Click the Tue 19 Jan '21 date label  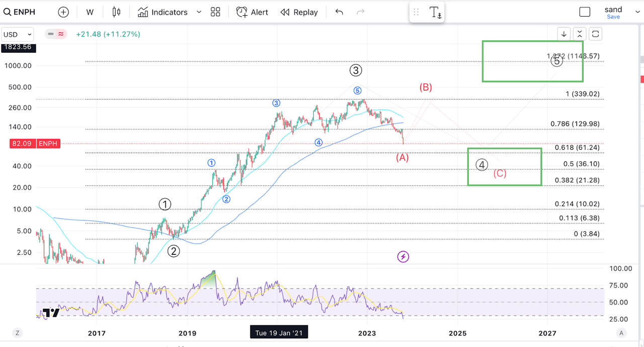point(279,333)
